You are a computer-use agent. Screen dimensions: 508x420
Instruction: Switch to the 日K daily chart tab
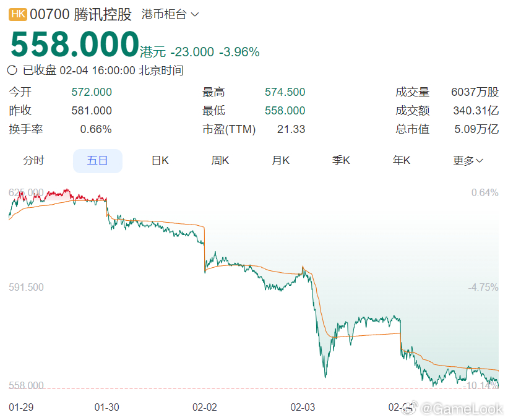(x=160, y=160)
